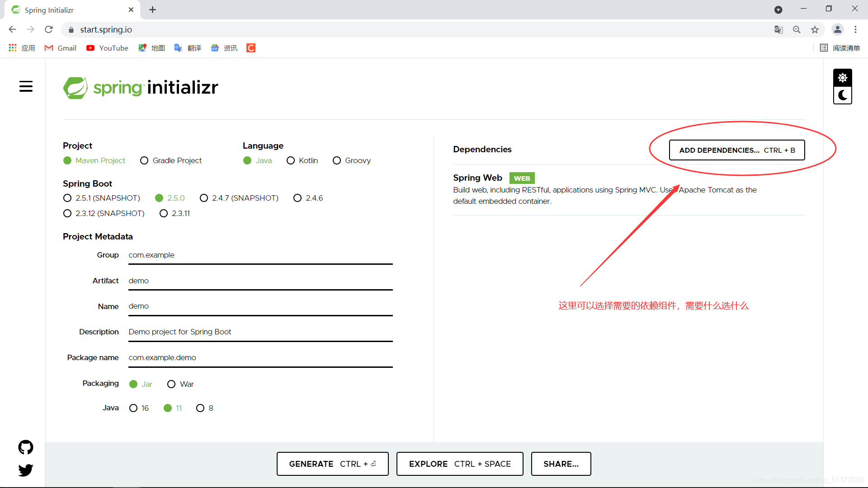Select War packaging option

171,384
